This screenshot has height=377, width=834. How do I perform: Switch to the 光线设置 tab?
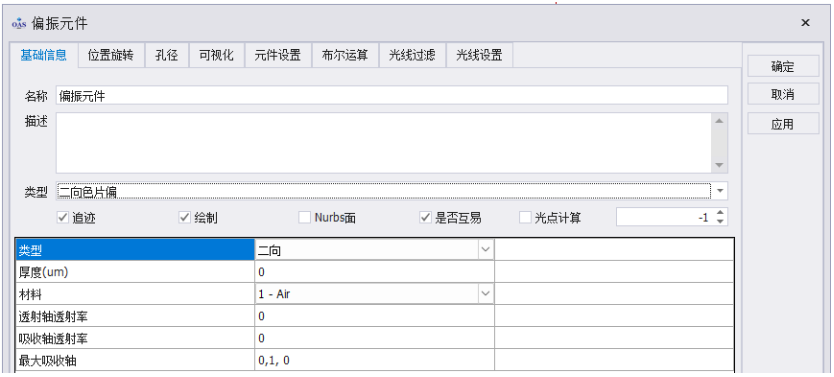tap(479, 55)
